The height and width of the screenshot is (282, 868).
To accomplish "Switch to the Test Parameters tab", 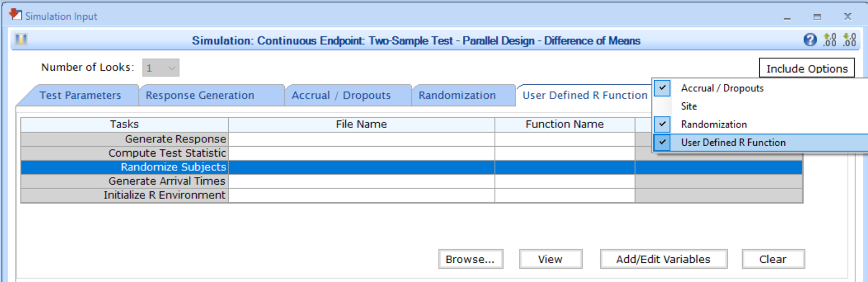I will (x=80, y=95).
